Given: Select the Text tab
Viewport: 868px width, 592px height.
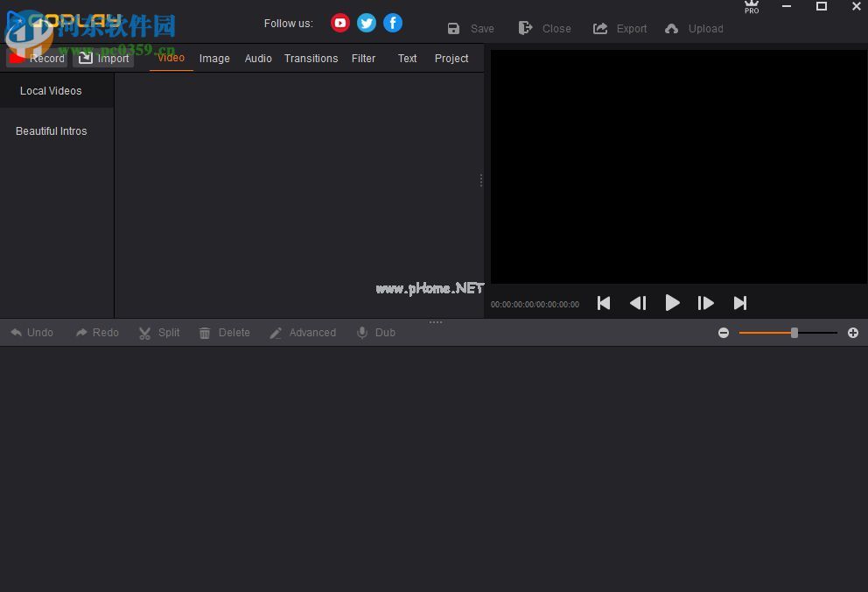Looking at the screenshot, I should tap(408, 58).
